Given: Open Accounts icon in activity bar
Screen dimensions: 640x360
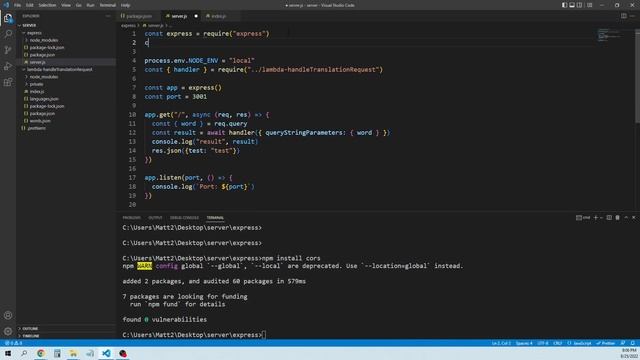Looking at the screenshot, I should tap(8, 315).
